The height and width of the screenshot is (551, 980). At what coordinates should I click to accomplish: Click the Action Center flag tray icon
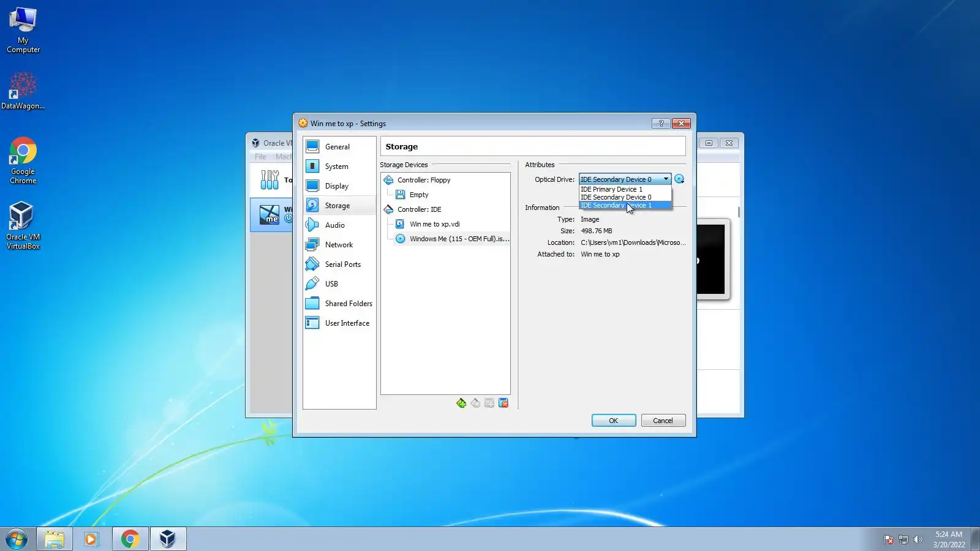889,539
